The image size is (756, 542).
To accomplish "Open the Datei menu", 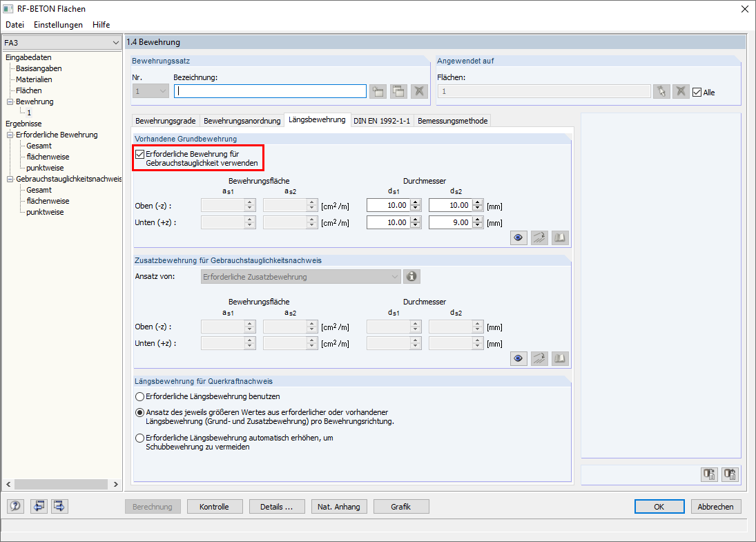I will (x=15, y=25).
